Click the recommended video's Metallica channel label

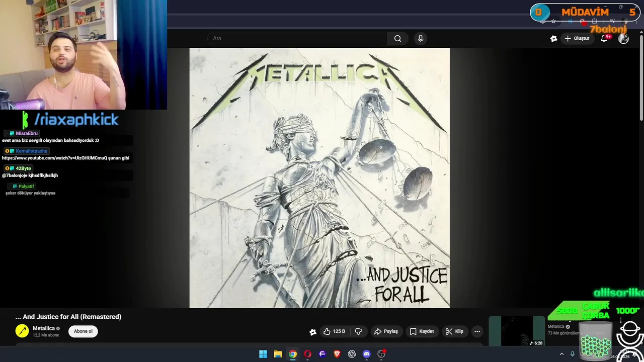(x=556, y=326)
